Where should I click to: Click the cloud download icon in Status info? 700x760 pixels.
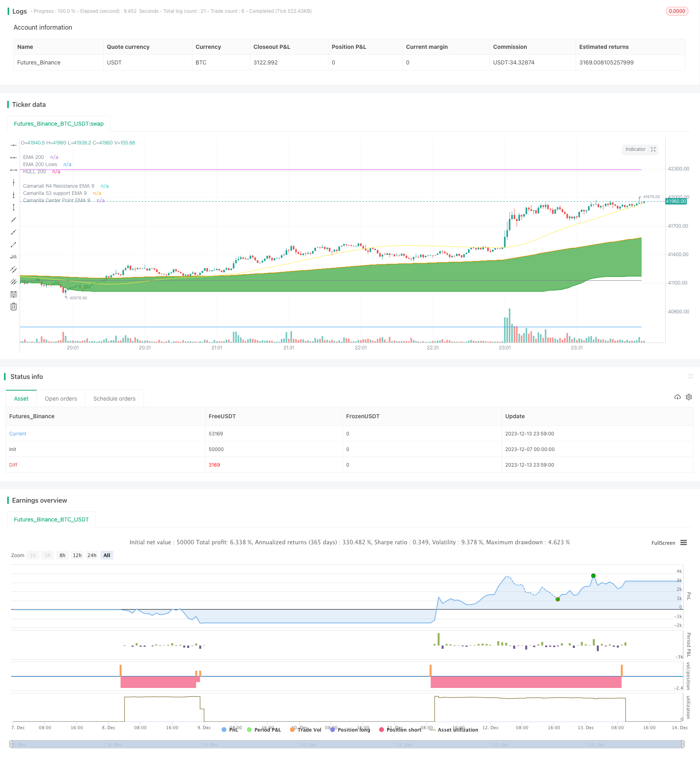[677, 397]
